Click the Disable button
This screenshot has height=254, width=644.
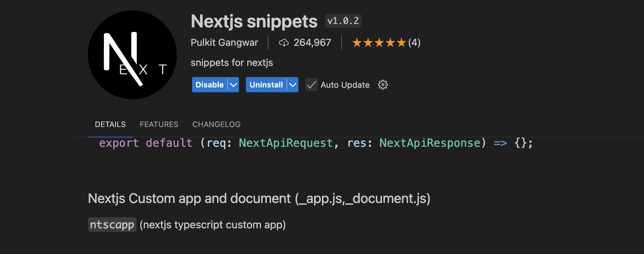coord(209,85)
